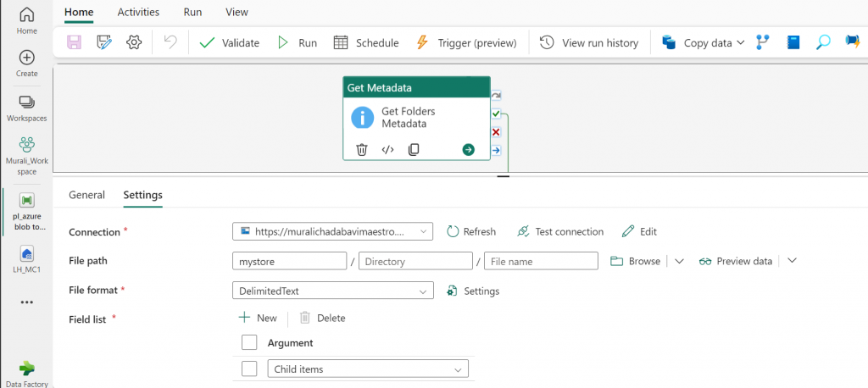View activity code with the </> icon
The width and height of the screenshot is (868, 388).
click(x=387, y=150)
